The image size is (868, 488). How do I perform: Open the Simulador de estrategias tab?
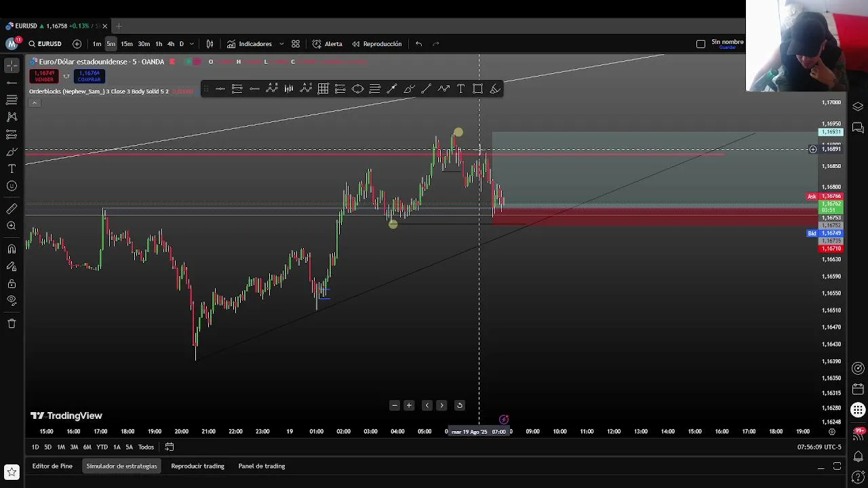[121, 466]
